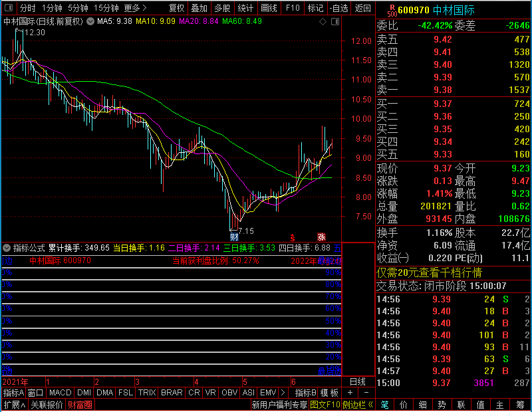Switch to the 值 value tab
This screenshot has height=412, width=532.
pos(480,405)
